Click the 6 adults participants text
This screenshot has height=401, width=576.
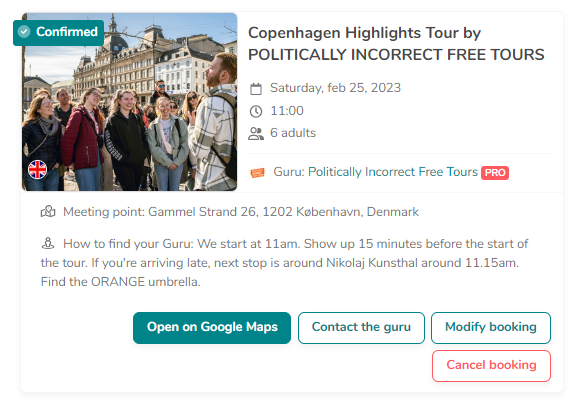(293, 133)
